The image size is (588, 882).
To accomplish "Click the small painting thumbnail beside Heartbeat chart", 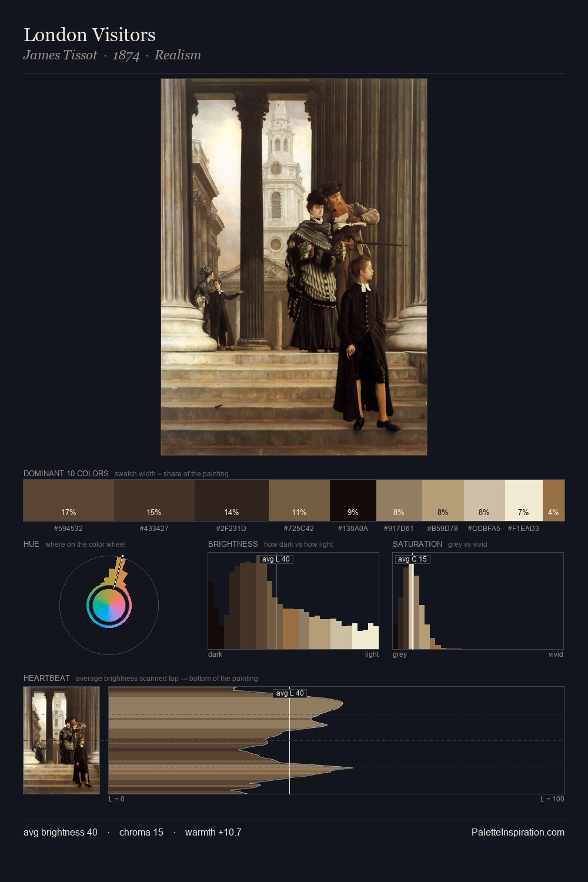I will click(x=62, y=740).
